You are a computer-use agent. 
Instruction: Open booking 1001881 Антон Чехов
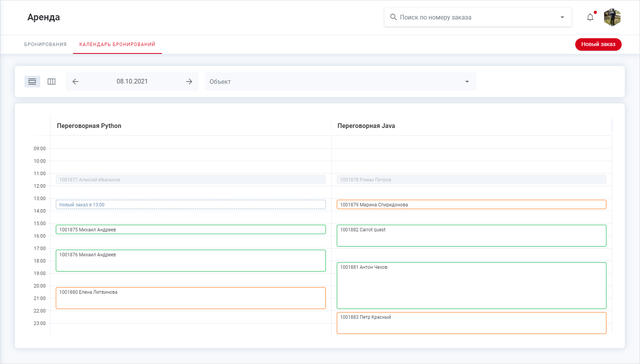(471, 286)
